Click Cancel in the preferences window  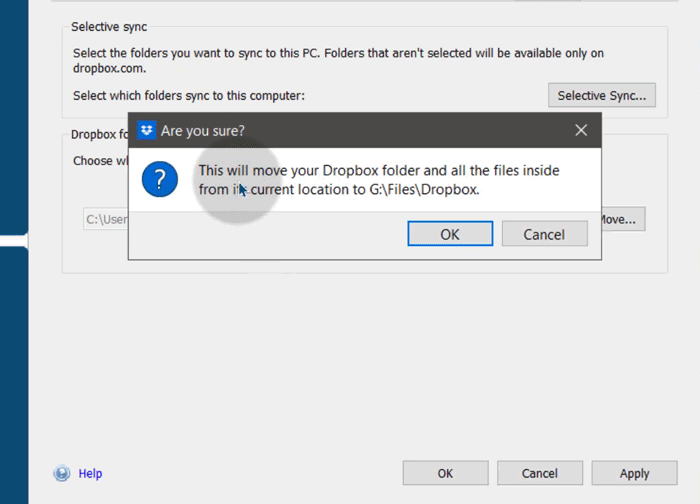click(x=540, y=473)
